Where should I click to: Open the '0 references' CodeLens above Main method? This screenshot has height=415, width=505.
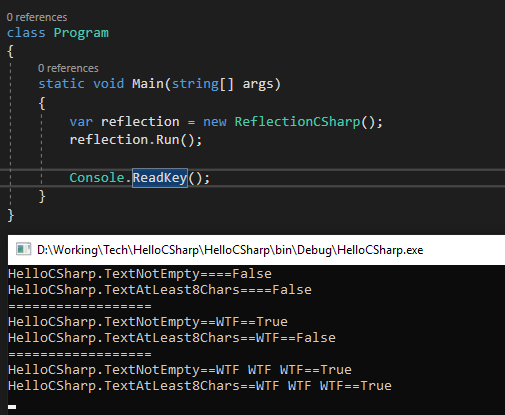[x=68, y=68]
